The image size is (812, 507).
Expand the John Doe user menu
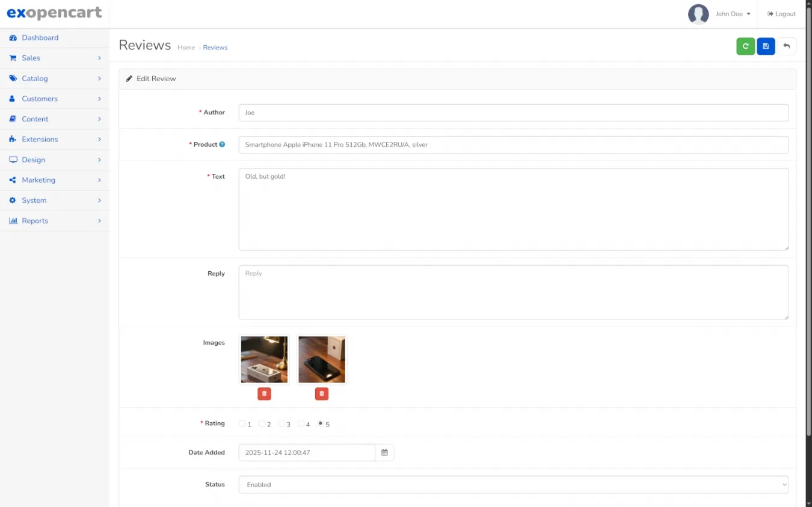[x=733, y=14]
